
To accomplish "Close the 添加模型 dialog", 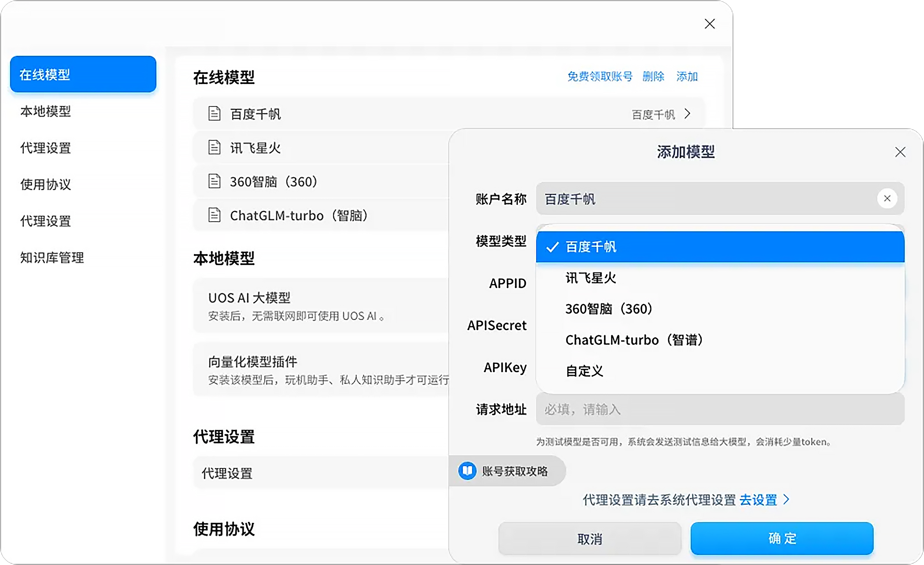I will point(900,152).
